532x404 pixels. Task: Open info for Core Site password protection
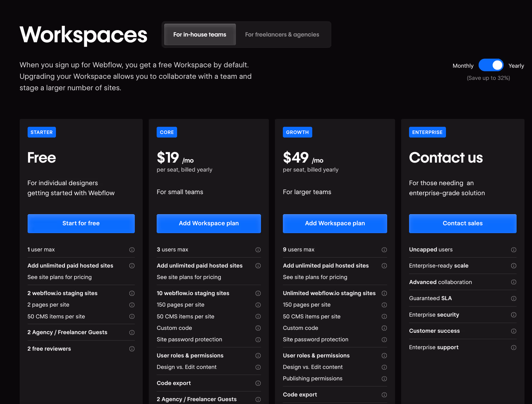click(x=258, y=340)
